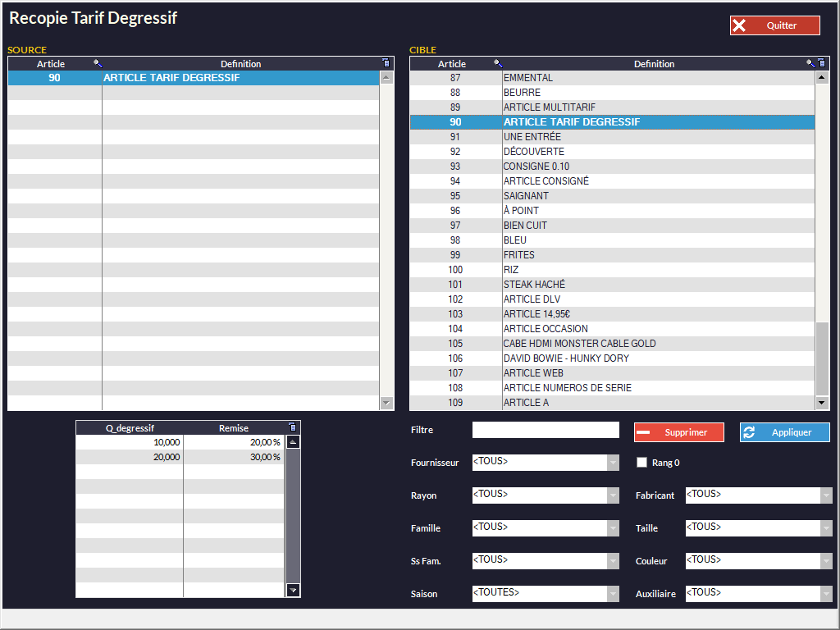Image resolution: width=840 pixels, height=630 pixels.
Task: Open the Fabricant dropdown
Action: pos(826,495)
